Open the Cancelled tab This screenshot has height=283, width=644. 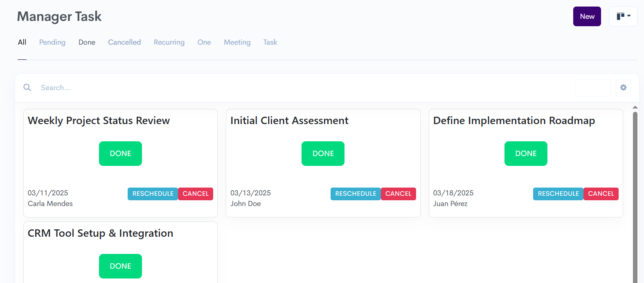pos(124,42)
